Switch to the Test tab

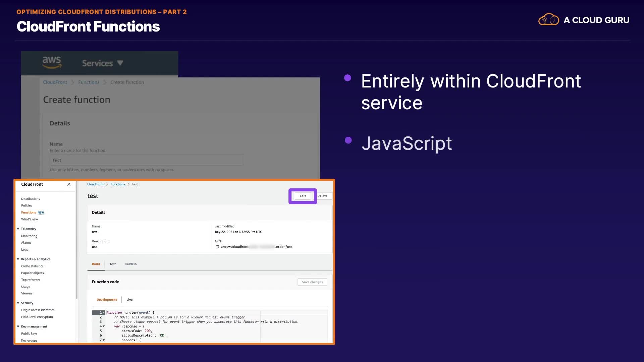(112, 264)
